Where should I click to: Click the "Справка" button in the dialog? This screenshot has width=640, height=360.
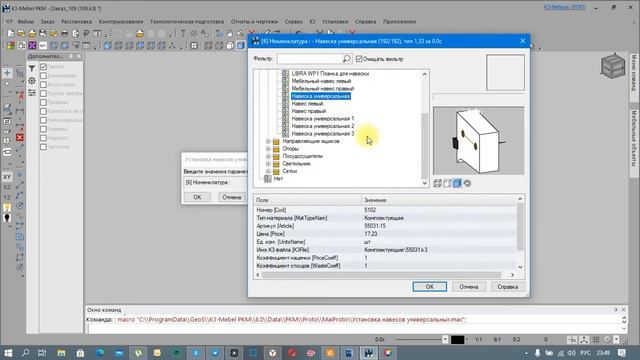pyautogui.click(x=507, y=287)
